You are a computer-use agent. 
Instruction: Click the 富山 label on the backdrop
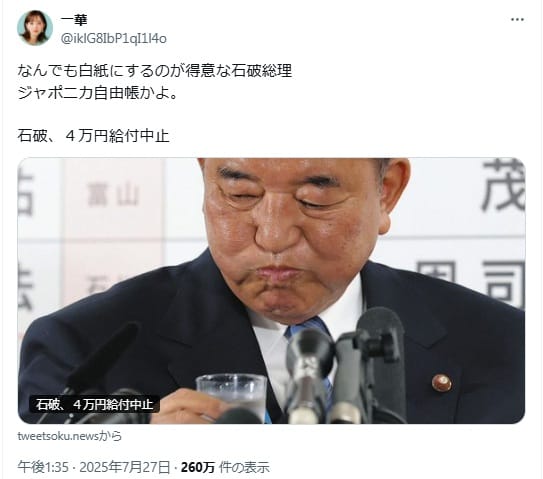click(x=113, y=195)
